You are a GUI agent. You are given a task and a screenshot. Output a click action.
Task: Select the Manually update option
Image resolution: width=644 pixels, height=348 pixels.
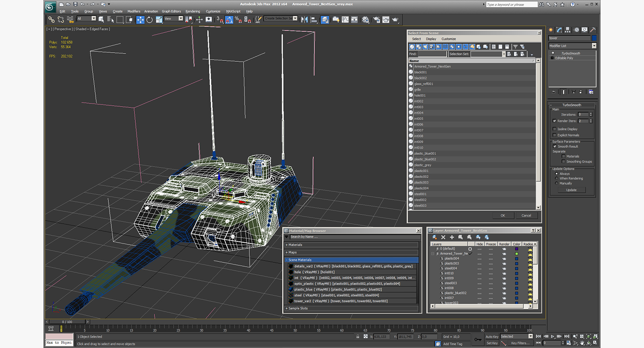pyautogui.click(x=557, y=183)
